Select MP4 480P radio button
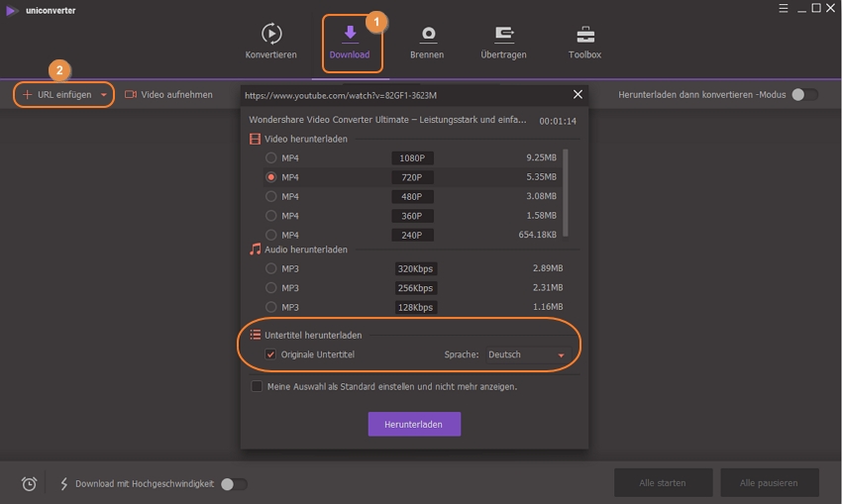842x504 pixels. [271, 196]
